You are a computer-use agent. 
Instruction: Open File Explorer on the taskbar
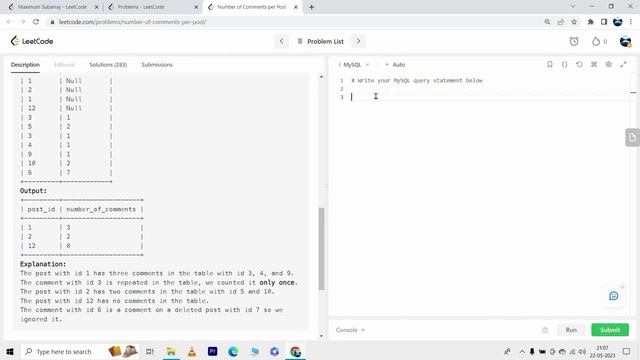click(x=171, y=351)
